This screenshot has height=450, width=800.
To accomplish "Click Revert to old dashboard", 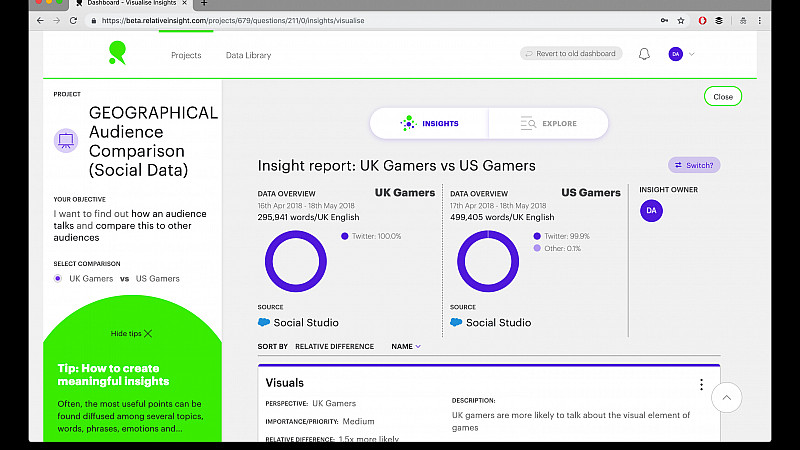I will click(571, 54).
